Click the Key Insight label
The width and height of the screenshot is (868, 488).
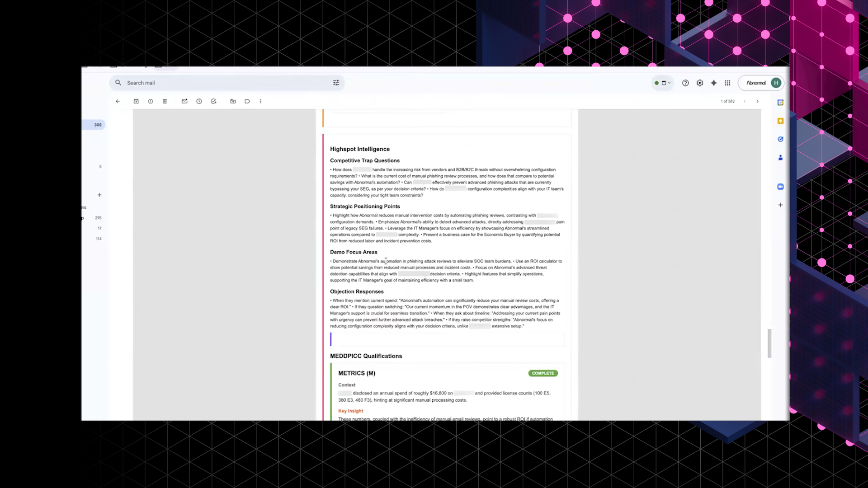[351, 411]
